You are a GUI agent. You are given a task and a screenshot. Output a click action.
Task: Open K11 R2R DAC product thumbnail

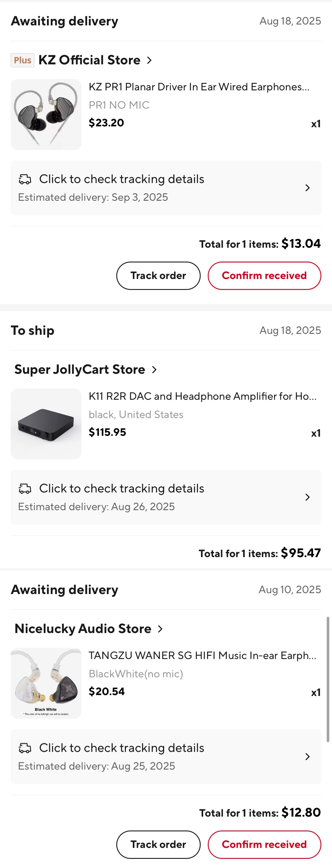tap(46, 424)
